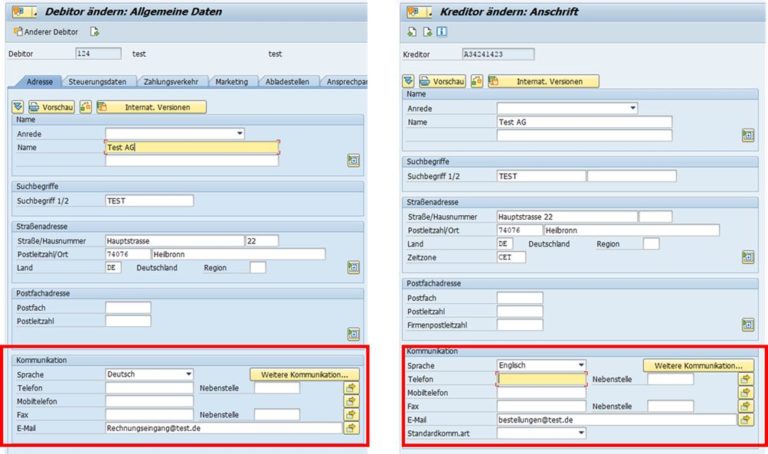Go to the Abladestellen tab
Screen dimensions: 768x454
coord(288,82)
